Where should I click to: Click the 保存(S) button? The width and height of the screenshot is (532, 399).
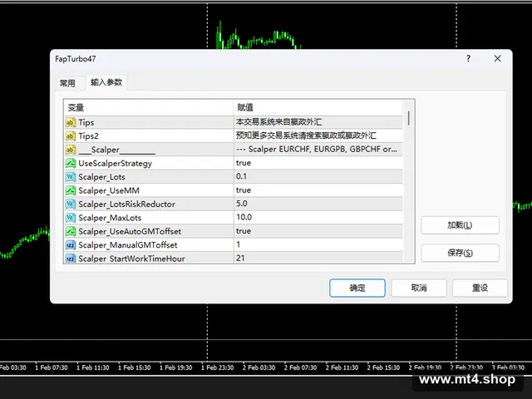tap(460, 253)
